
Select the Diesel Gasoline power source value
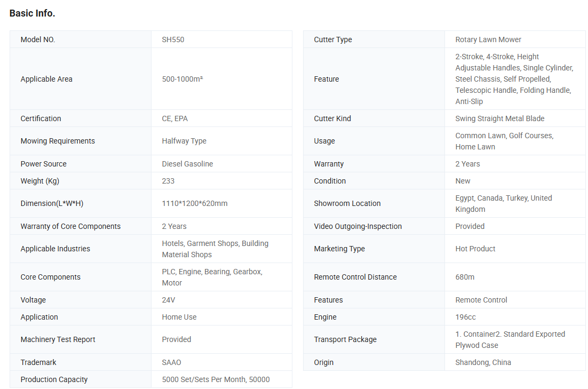point(187,164)
